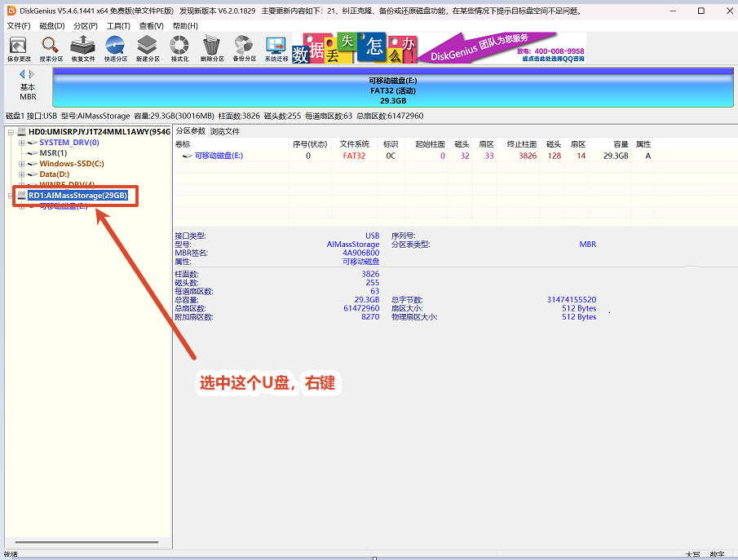The width and height of the screenshot is (738, 560).
Task: Click the 卷标 column header
Action: pos(183,144)
